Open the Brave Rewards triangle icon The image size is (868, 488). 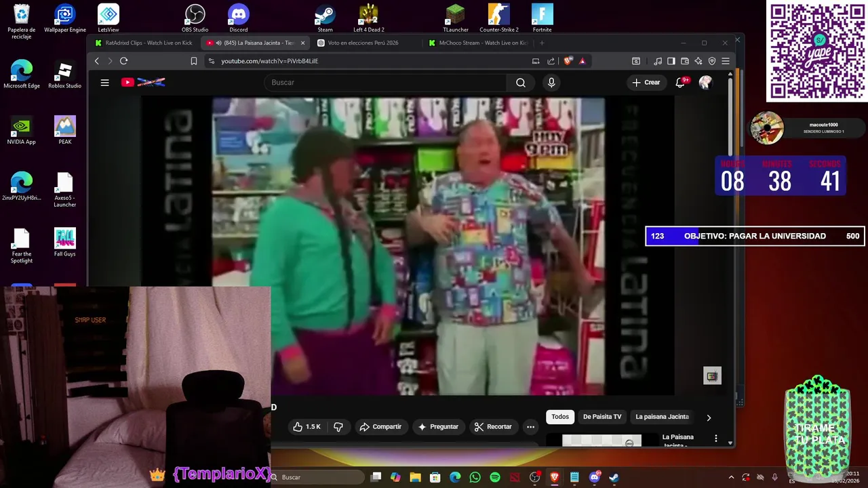point(583,61)
